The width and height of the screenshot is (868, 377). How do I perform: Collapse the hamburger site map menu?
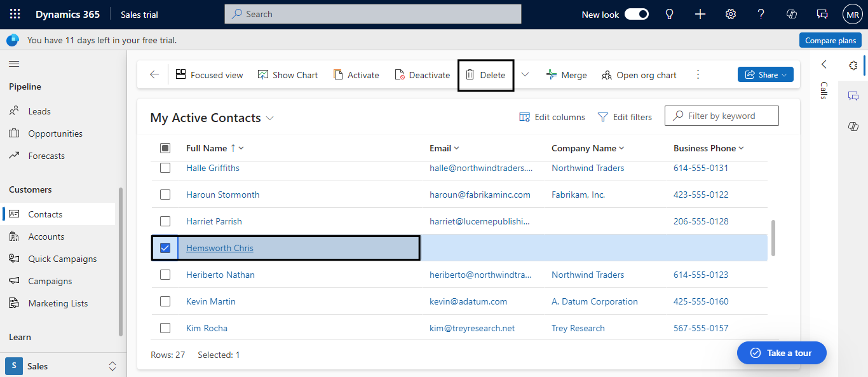click(x=14, y=64)
